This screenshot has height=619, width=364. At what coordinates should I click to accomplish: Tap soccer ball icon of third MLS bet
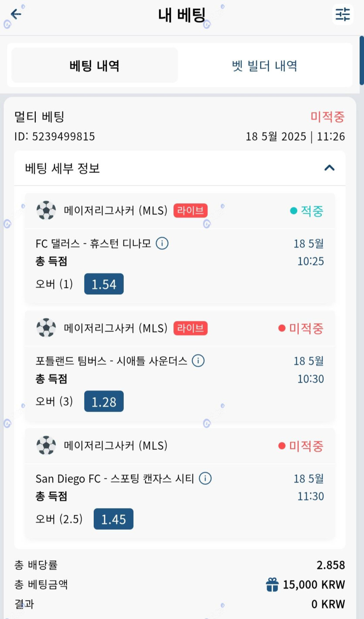click(x=46, y=446)
